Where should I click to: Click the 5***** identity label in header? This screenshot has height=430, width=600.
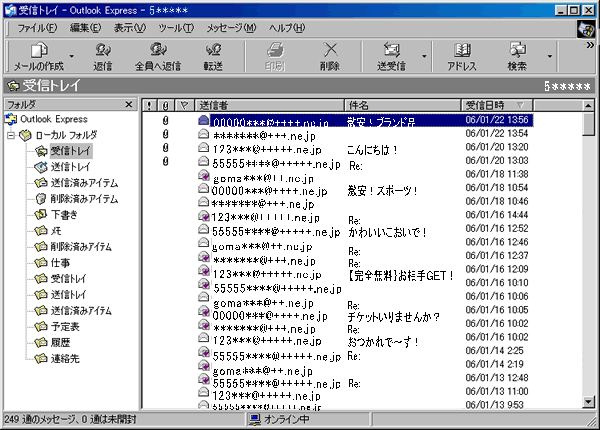[567, 86]
